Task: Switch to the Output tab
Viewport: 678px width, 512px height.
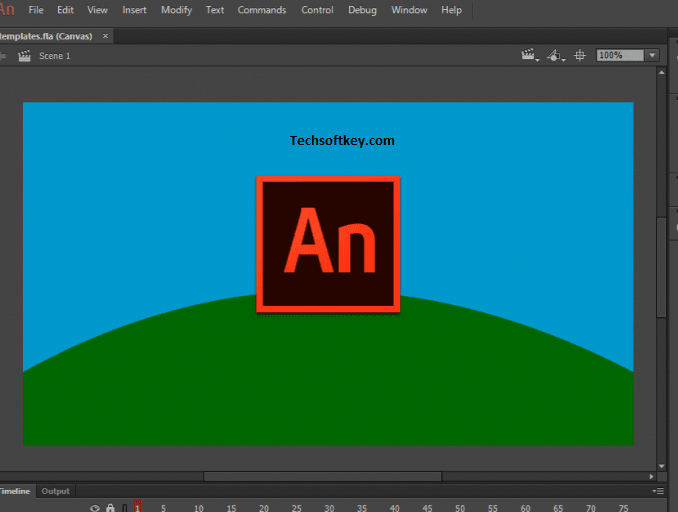Action: point(55,491)
